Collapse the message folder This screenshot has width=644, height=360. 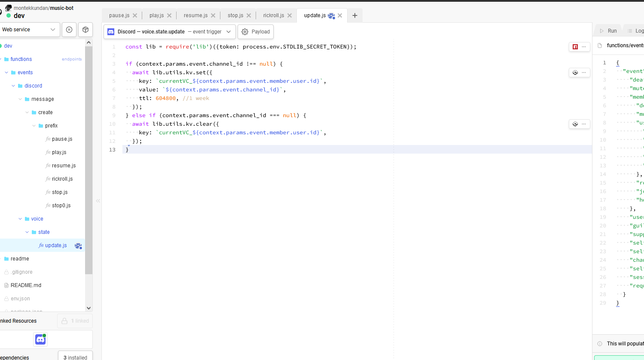[x=20, y=99]
